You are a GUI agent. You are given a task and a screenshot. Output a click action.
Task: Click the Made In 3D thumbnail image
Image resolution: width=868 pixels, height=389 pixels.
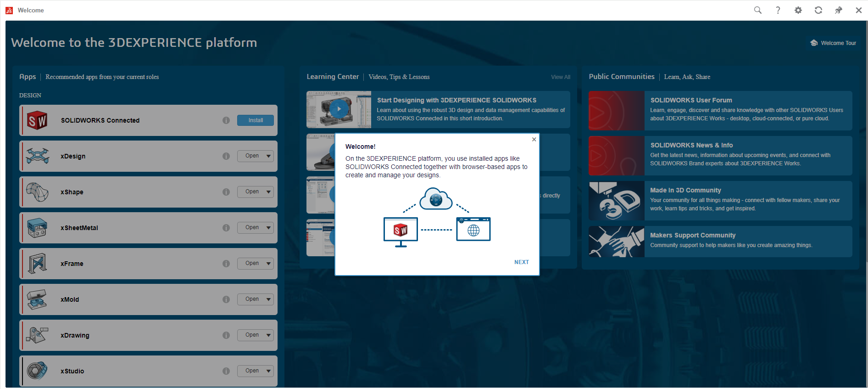click(617, 201)
